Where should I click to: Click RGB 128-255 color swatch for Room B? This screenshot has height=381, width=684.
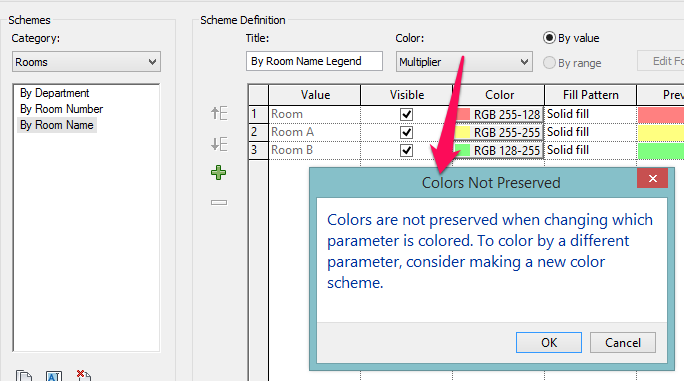tap(499, 150)
